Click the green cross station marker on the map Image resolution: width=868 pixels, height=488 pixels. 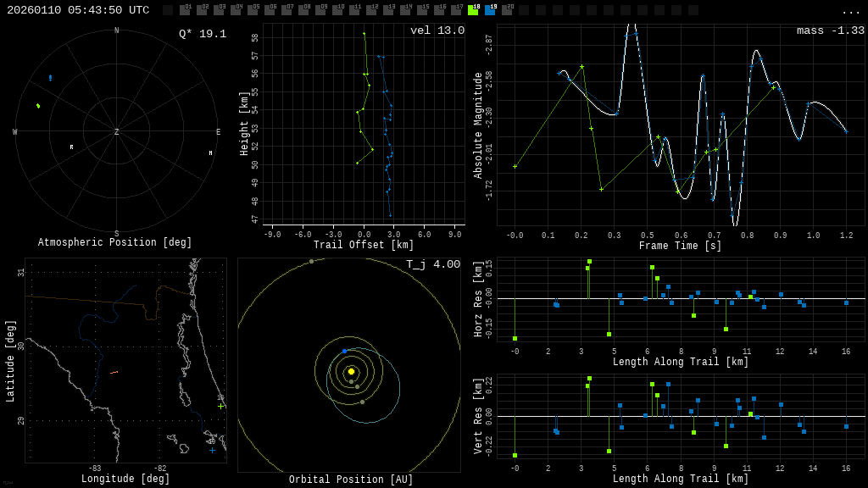(220, 406)
